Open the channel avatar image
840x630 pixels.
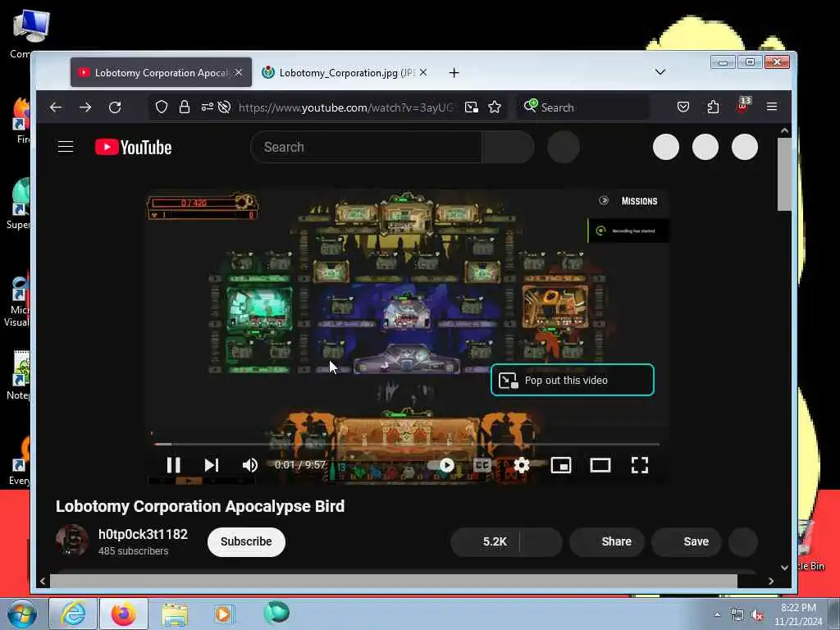(72, 541)
